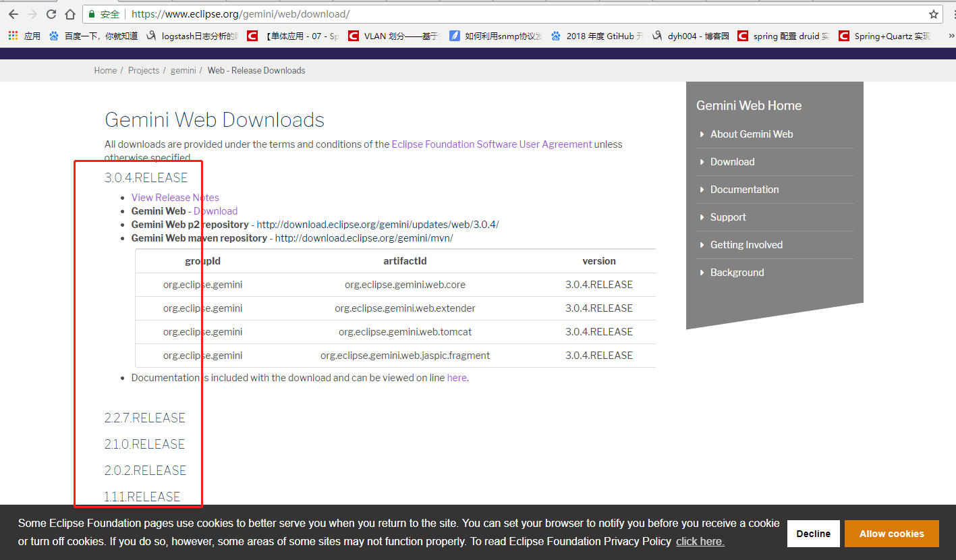
Task: Click maven repository URL text
Action: (x=364, y=238)
